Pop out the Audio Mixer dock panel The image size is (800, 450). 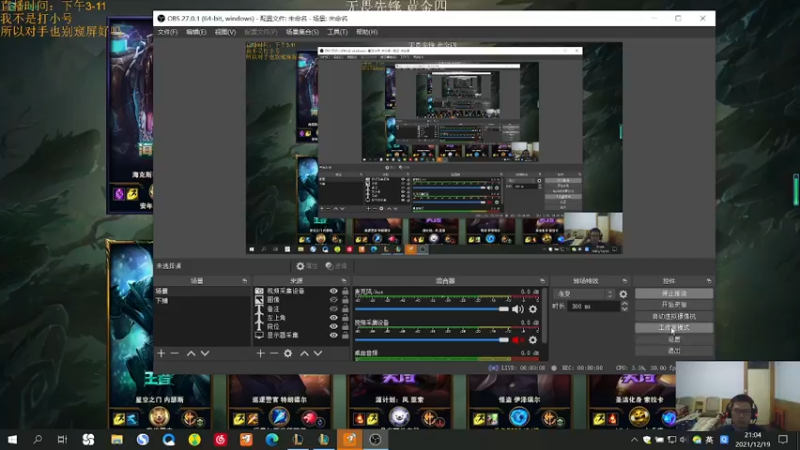(542, 281)
